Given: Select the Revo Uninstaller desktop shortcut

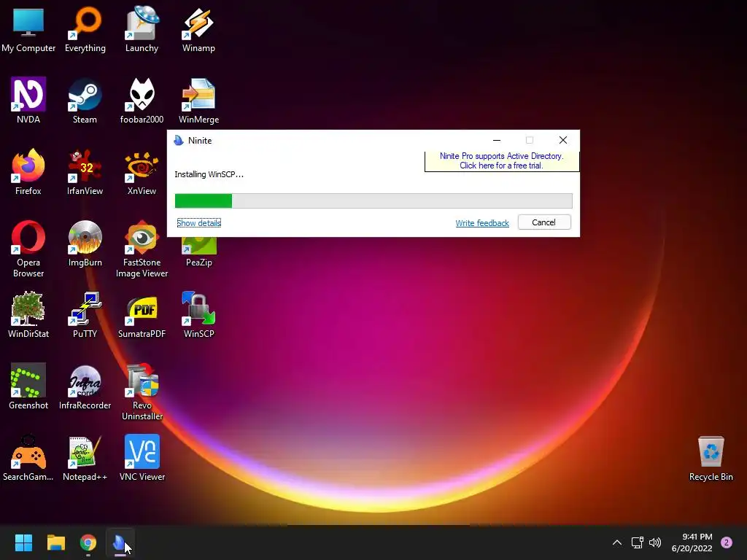Looking at the screenshot, I should (142, 392).
